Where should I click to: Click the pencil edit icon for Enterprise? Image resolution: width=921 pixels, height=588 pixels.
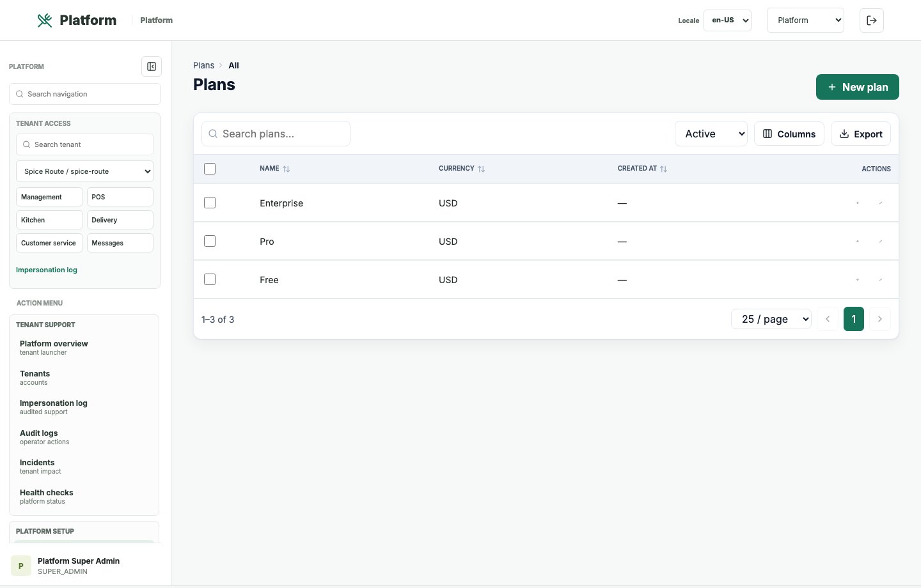click(x=881, y=203)
